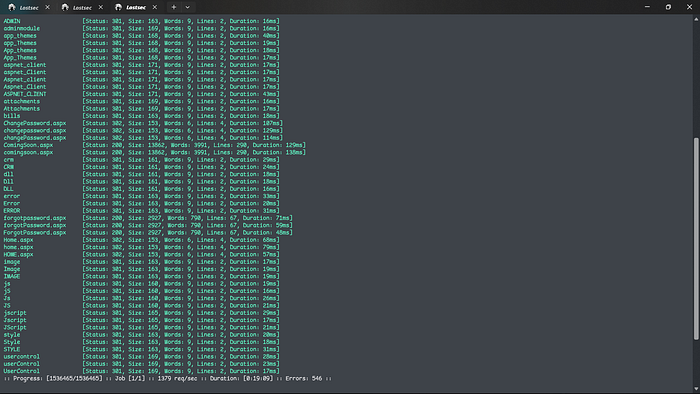700x394 pixels.
Task: Click the 'HOME.aspx' uppercase entry
Action: click(18, 254)
